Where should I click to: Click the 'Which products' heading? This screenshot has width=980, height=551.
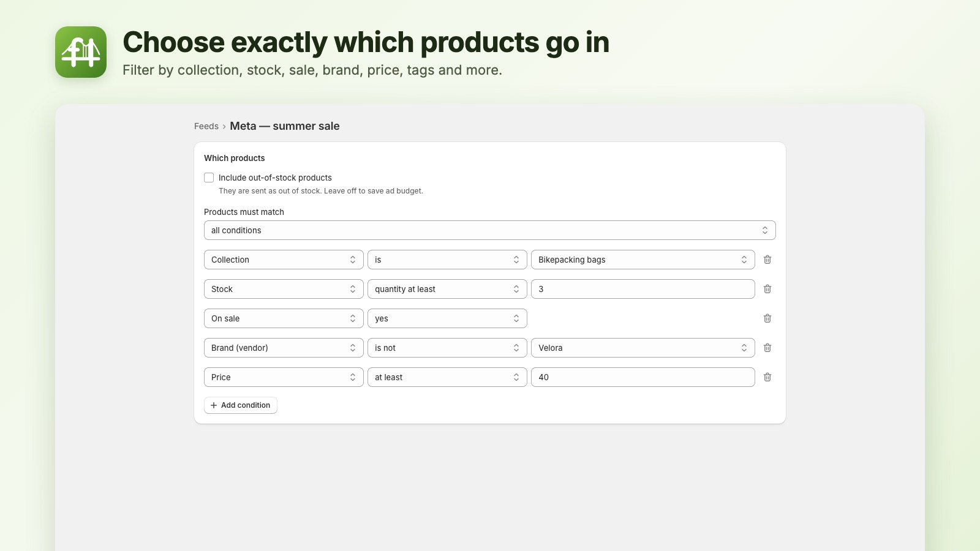[235, 158]
